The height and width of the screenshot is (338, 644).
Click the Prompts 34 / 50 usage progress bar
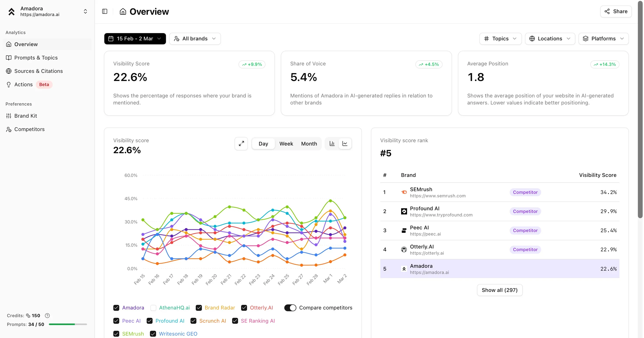click(68, 324)
